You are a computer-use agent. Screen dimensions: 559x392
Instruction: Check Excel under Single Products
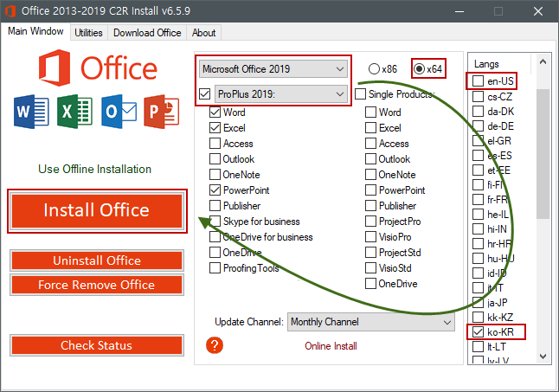(x=370, y=128)
